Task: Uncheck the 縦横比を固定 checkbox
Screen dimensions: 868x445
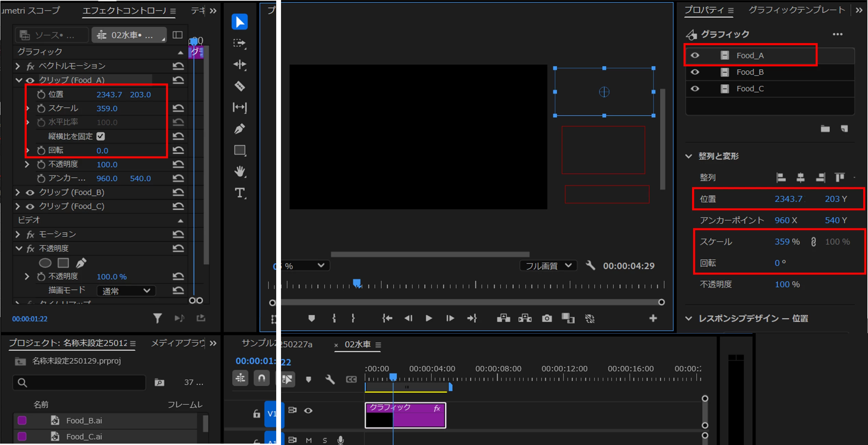Action: 101,136
